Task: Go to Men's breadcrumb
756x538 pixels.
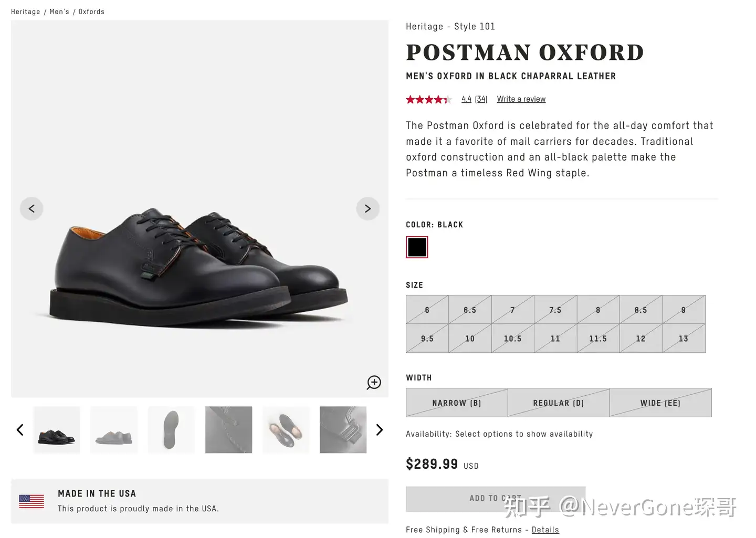Action: pyautogui.click(x=59, y=12)
